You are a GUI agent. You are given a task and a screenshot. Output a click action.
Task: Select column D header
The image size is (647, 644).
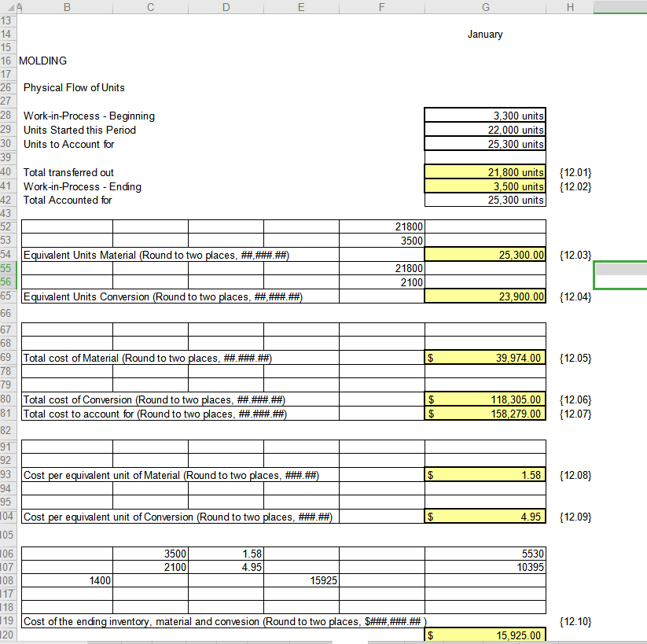(x=226, y=7)
